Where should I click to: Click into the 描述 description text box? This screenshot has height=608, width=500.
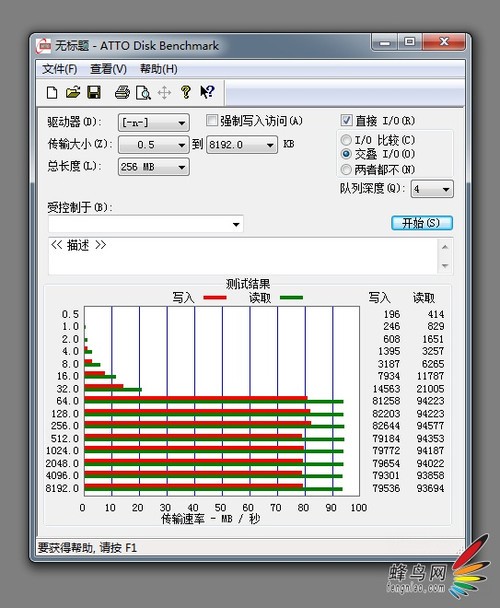tap(243, 256)
